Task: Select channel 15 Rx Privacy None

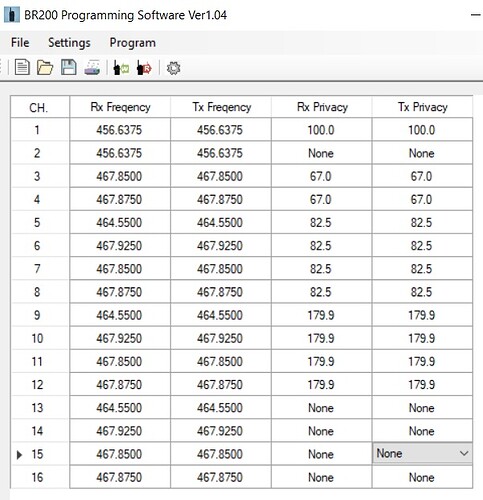Action: (x=322, y=454)
